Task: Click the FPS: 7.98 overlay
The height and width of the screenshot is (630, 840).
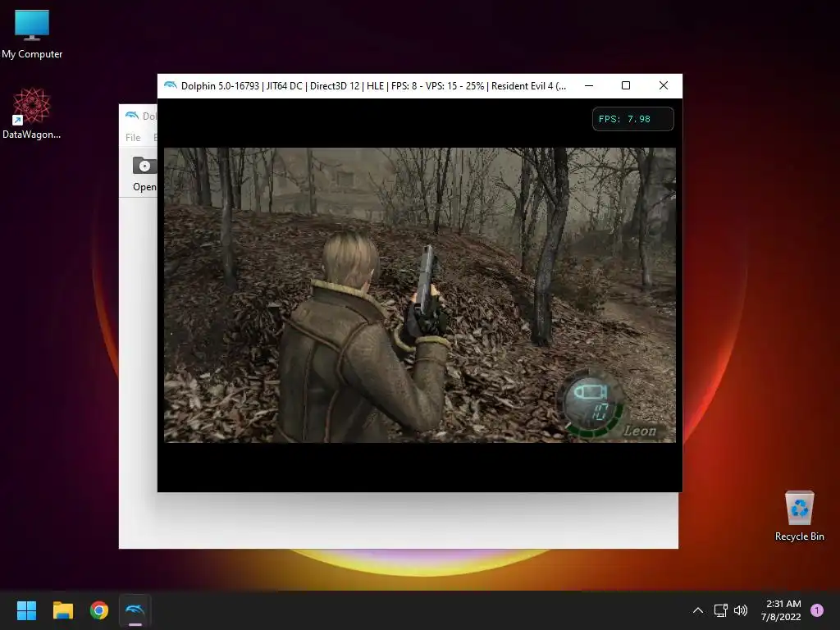Action: coord(632,119)
